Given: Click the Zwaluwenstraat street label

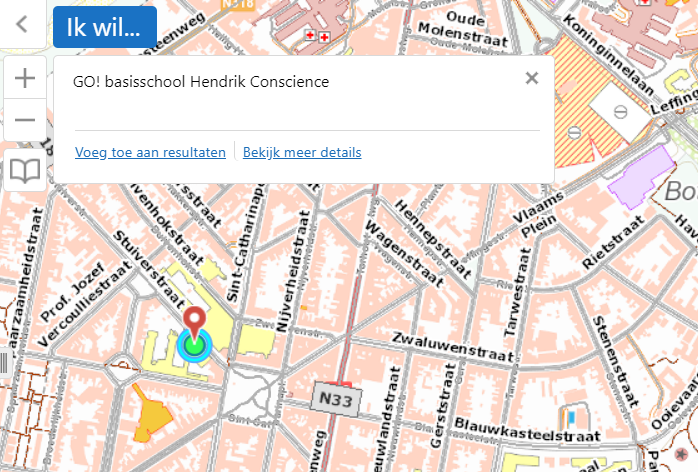Looking at the screenshot, I should tap(453, 346).
